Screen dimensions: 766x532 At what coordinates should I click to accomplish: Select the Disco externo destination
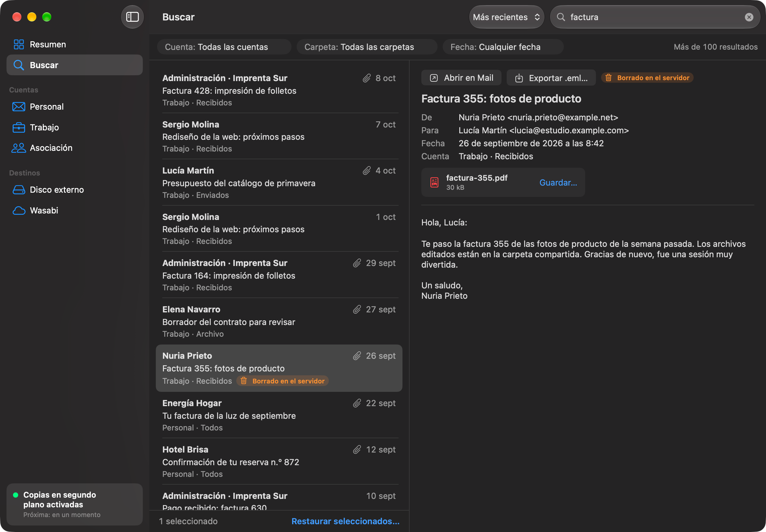coord(75,190)
